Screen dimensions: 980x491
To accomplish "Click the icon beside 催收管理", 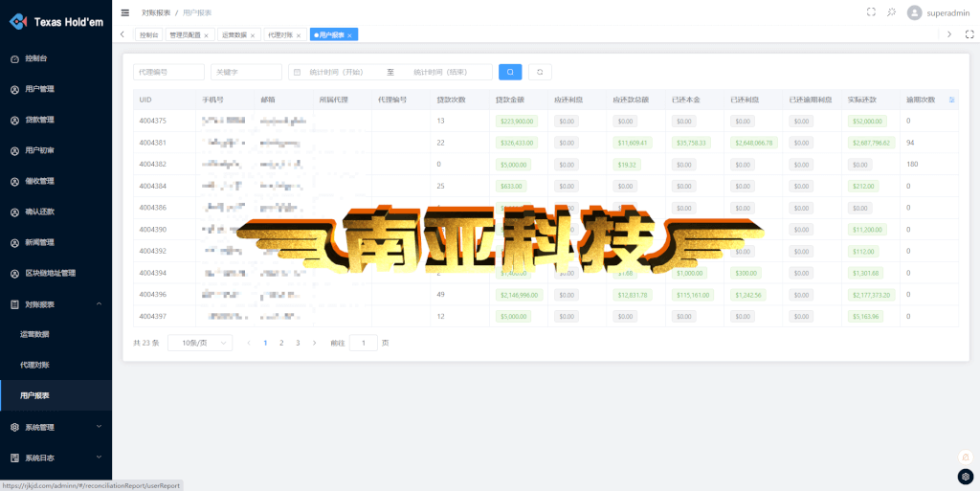I will pos(15,181).
